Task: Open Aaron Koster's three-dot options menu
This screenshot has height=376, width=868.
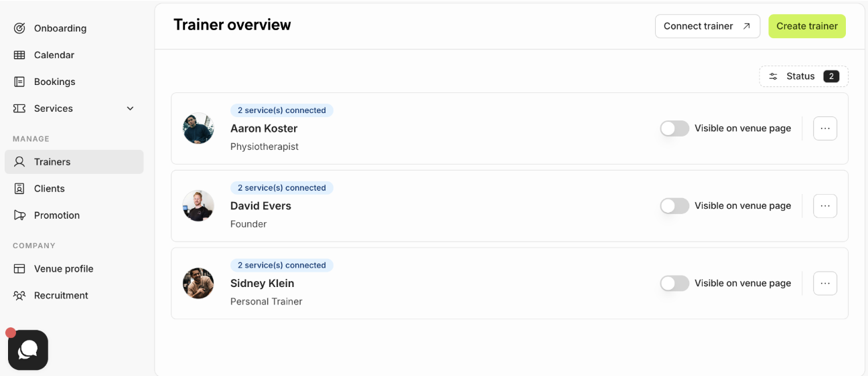Action: tap(825, 128)
